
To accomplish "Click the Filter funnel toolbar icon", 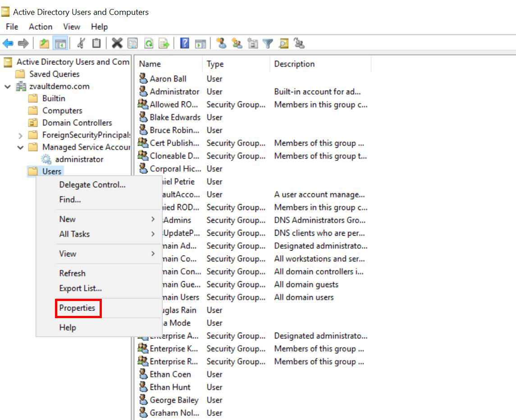I will (x=268, y=43).
